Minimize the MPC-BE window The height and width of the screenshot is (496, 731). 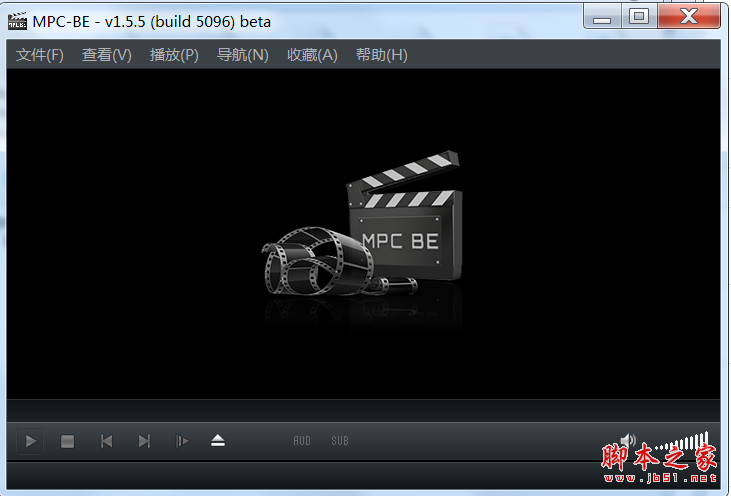click(x=602, y=17)
